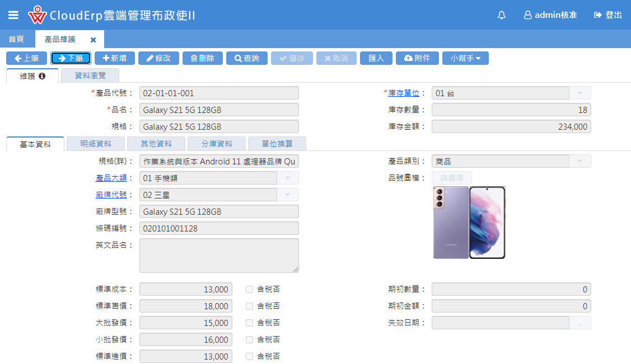Open the 其他資料 tab
This screenshot has height=364, width=631.
(156, 144)
